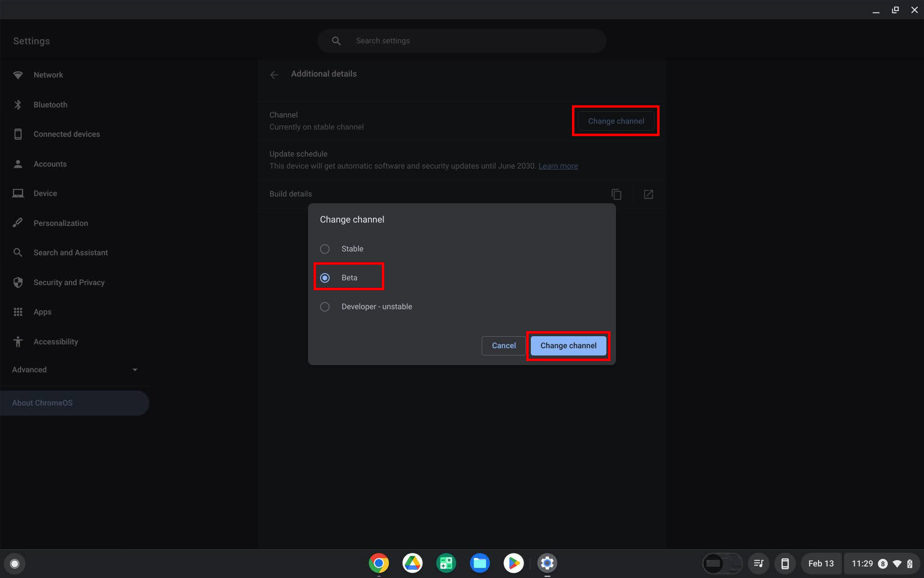Select the Beta channel radio button
The image size is (924, 578).
(x=325, y=277)
